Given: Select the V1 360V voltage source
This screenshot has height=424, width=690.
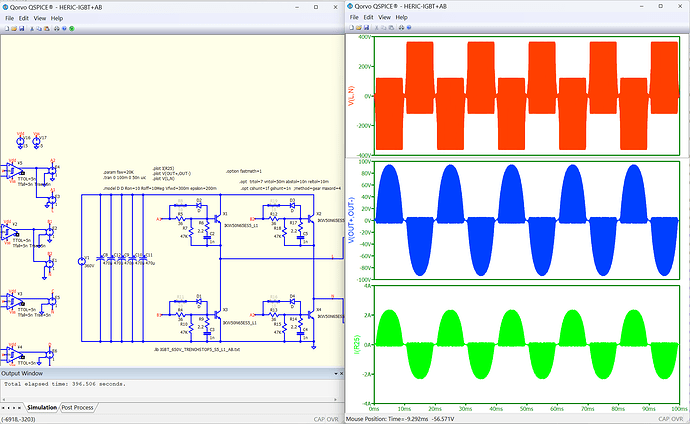Looking at the screenshot, I should 81,261.
